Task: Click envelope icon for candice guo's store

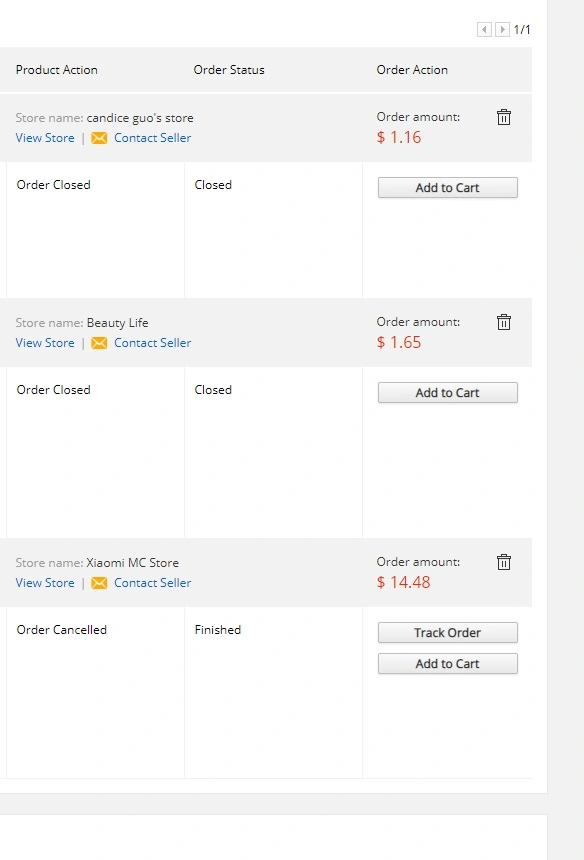Action: 99,138
